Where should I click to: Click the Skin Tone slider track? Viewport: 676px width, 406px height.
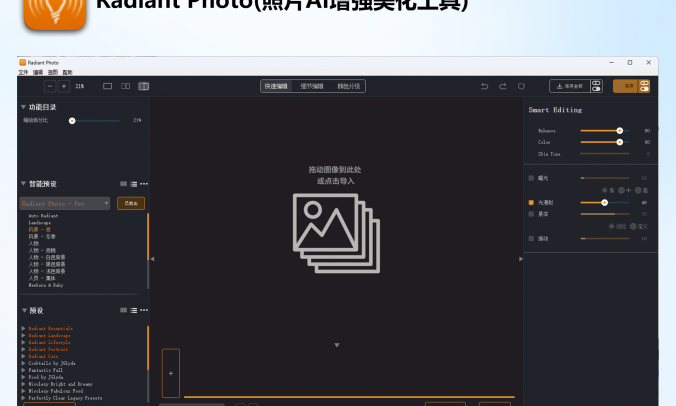pos(605,153)
